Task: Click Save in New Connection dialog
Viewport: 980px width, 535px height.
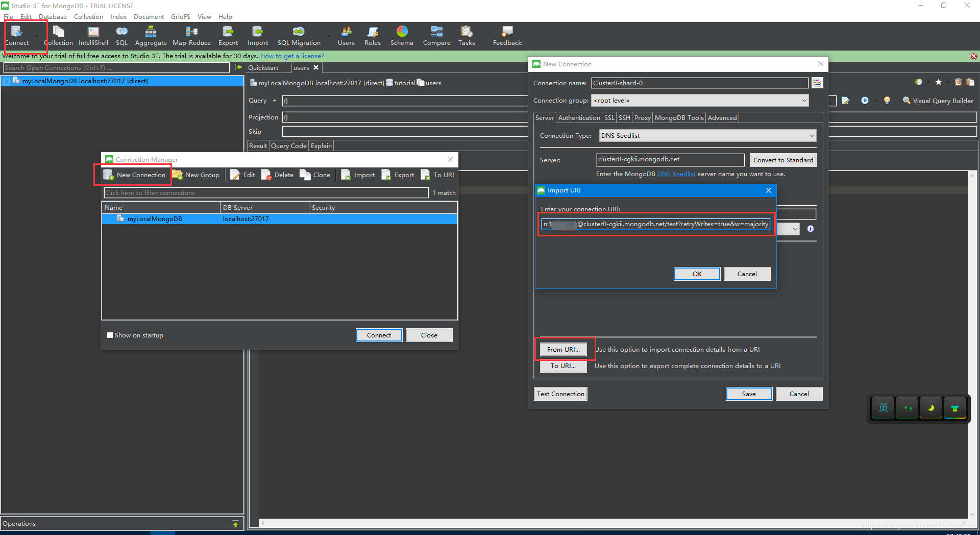Action: [x=749, y=394]
